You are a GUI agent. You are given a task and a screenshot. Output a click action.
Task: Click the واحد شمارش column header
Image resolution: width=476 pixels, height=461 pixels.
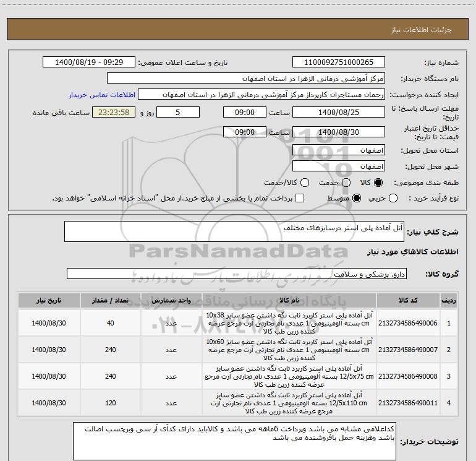[171, 301]
